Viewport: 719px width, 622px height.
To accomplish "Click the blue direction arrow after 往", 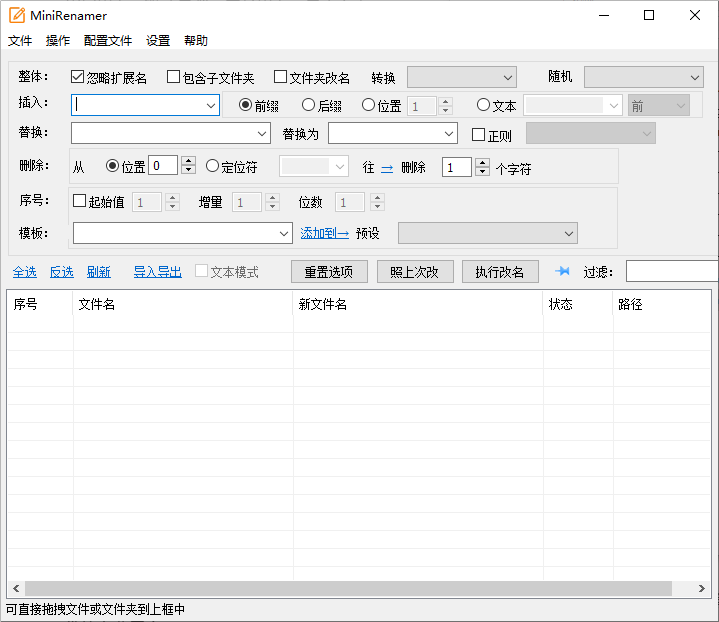I will [387, 168].
